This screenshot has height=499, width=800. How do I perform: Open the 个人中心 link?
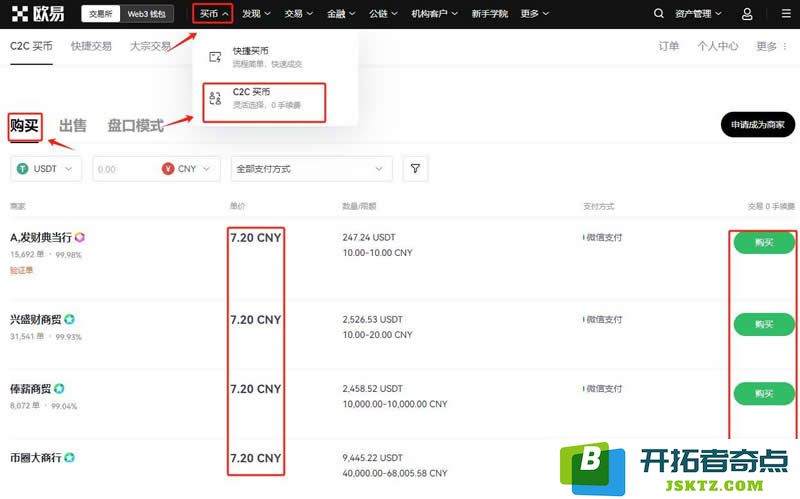(x=717, y=46)
